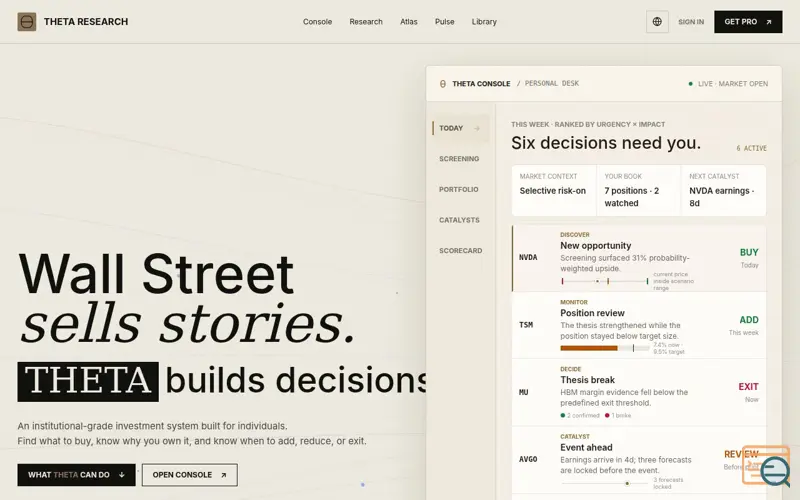Image resolution: width=800 pixels, height=500 pixels.
Task: Click the Position review title
Action: click(592, 313)
